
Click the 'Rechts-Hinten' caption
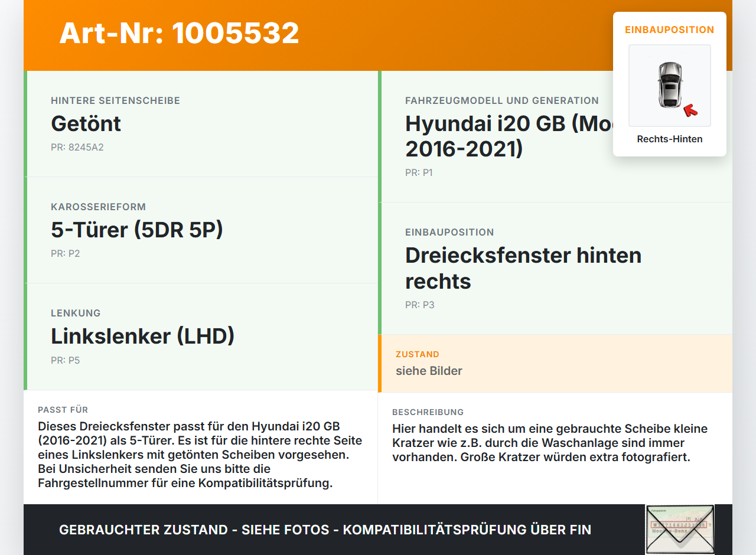point(670,139)
